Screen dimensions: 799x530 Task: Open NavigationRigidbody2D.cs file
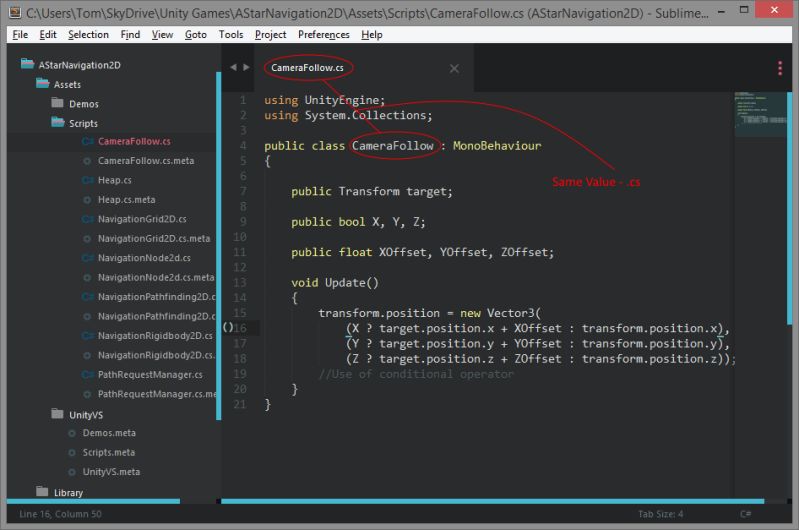pos(155,335)
